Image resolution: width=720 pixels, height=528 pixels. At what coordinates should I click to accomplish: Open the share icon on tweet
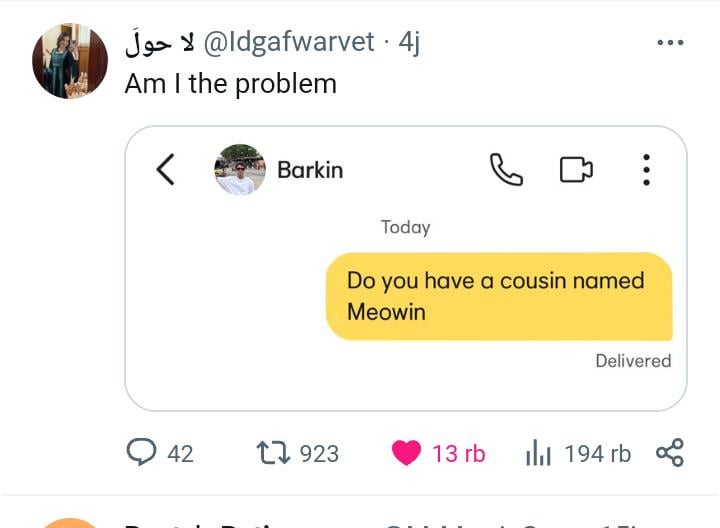point(670,453)
